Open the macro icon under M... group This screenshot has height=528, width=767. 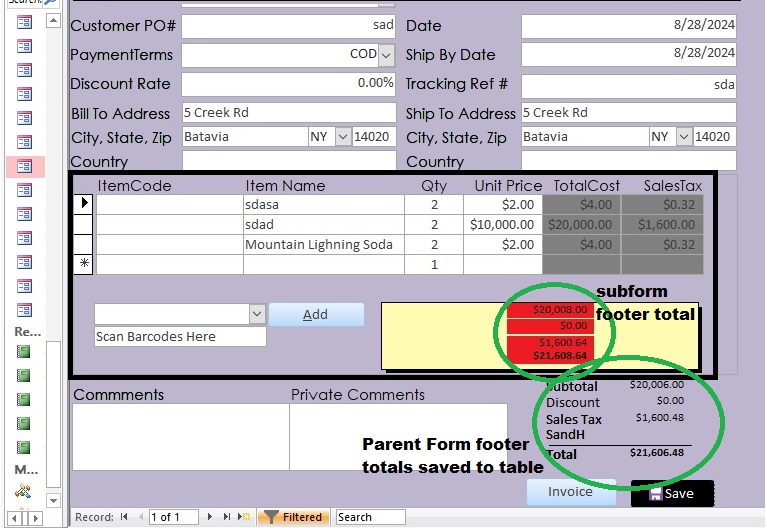(24, 491)
